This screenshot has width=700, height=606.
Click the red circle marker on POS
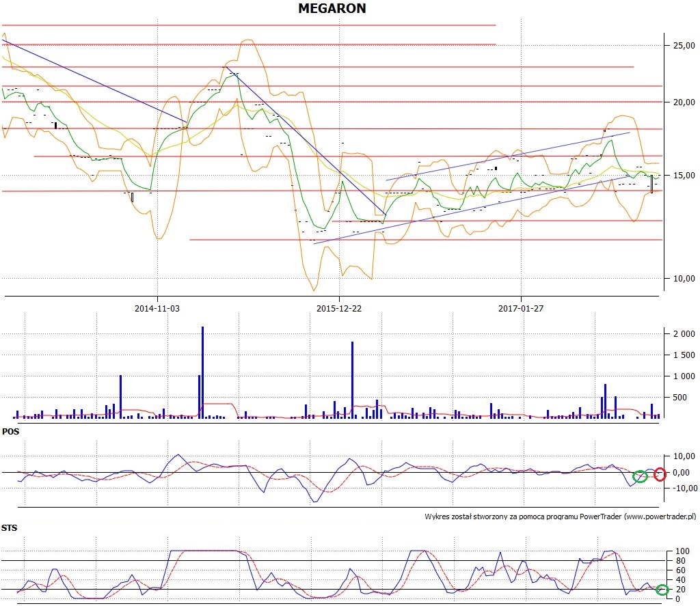coord(660,474)
